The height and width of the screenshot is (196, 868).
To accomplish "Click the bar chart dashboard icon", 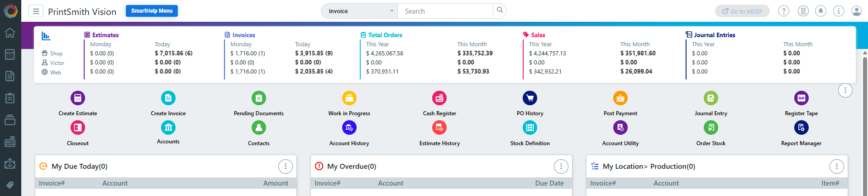I will (46, 35).
